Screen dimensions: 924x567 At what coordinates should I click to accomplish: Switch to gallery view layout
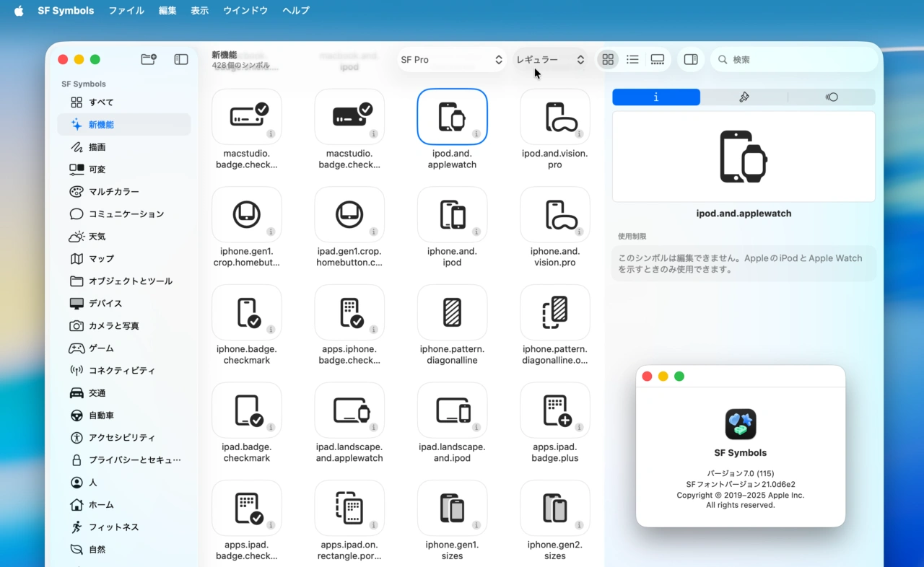[x=658, y=60]
